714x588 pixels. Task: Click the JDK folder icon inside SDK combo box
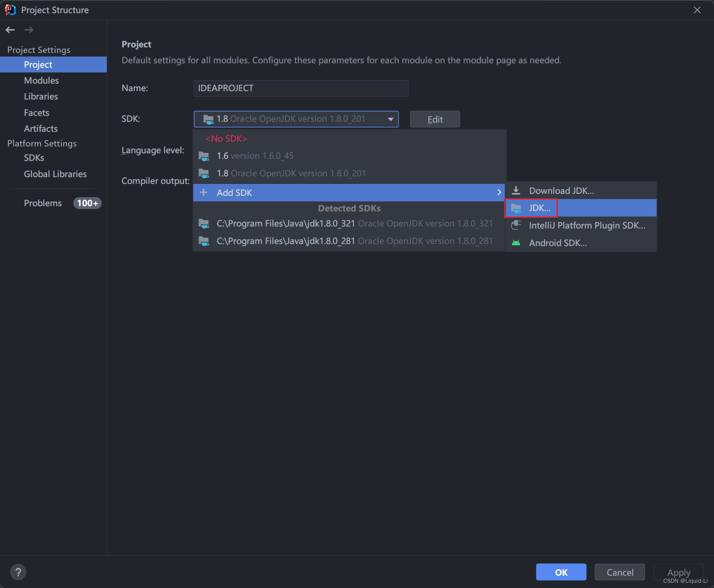click(208, 119)
